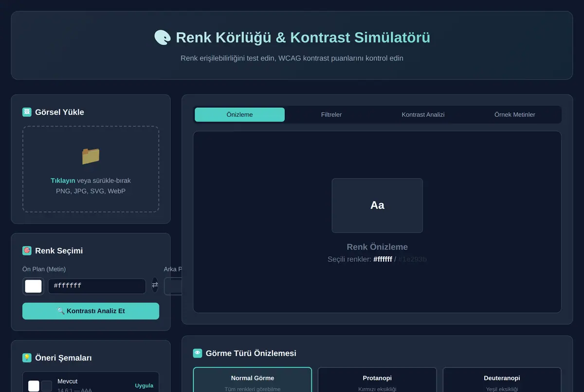Click the PNG, JPG, SVG, WebP text

(91, 191)
